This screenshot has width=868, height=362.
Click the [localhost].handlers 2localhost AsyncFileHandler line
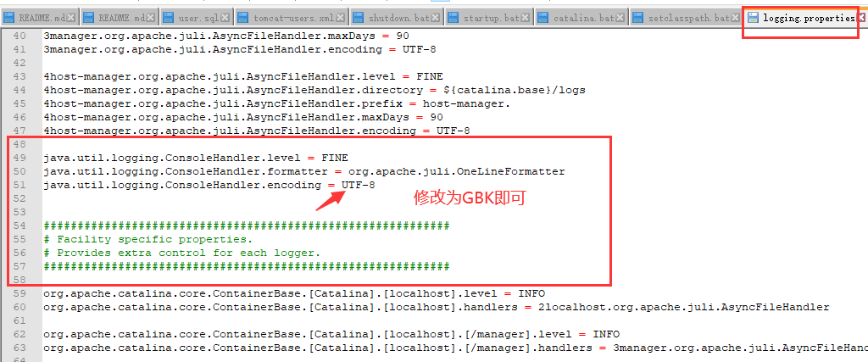pos(437,307)
